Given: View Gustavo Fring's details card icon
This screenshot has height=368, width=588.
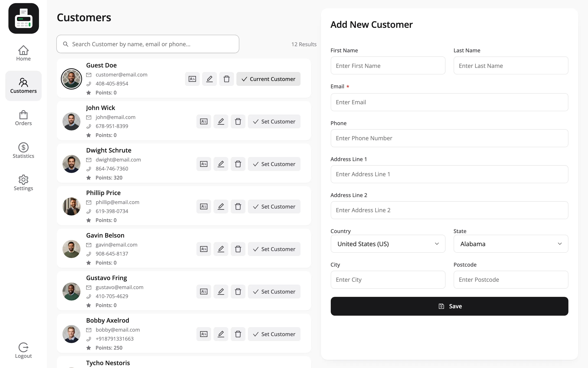Looking at the screenshot, I should pyautogui.click(x=204, y=292).
